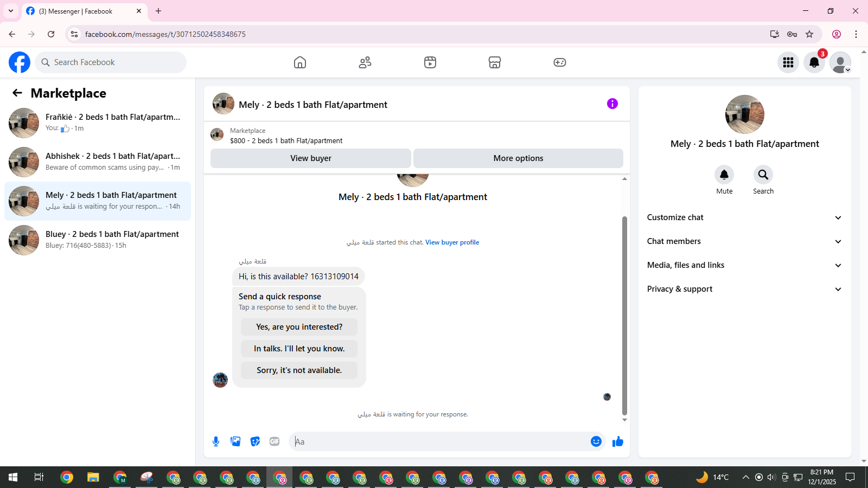Expand the Chat members section
Image resolution: width=868 pixels, height=488 pixels.
click(744, 241)
